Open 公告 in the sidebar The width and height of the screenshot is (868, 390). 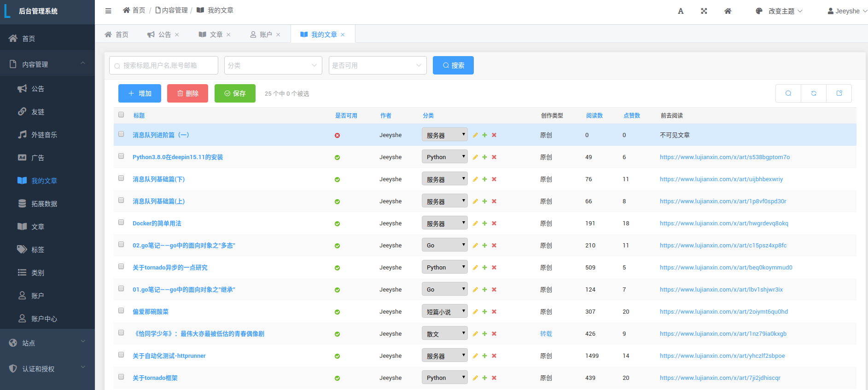pos(47,89)
